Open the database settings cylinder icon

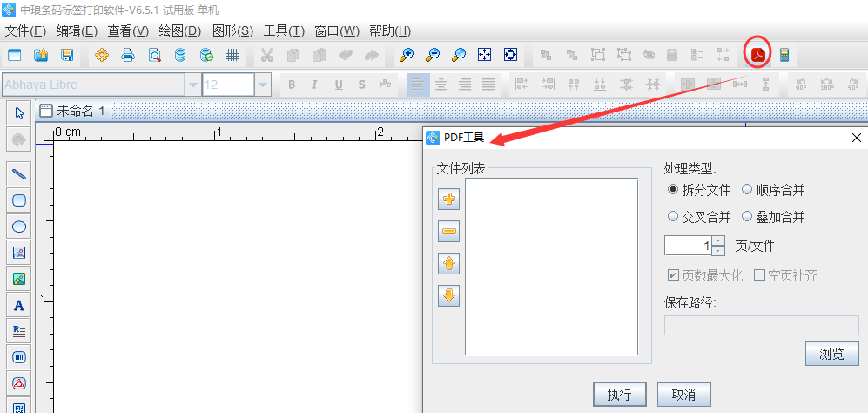tap(180, 55)
